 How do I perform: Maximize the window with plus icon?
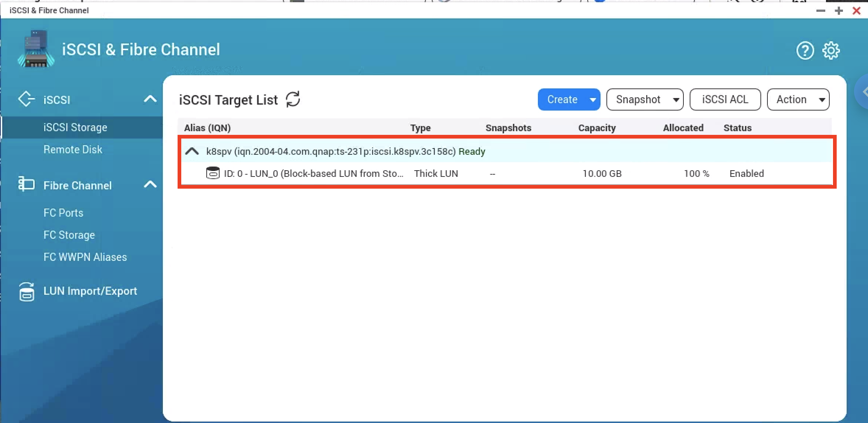(x=839, y=11)
